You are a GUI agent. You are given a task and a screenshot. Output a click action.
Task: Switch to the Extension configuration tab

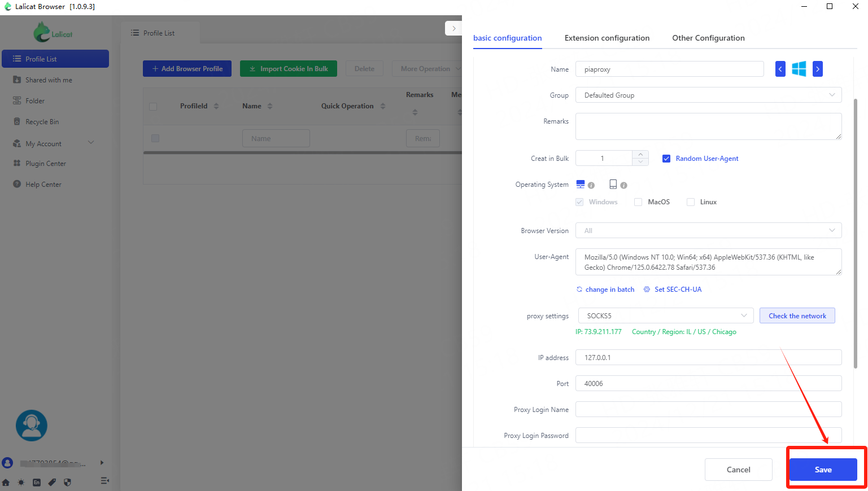607,38
